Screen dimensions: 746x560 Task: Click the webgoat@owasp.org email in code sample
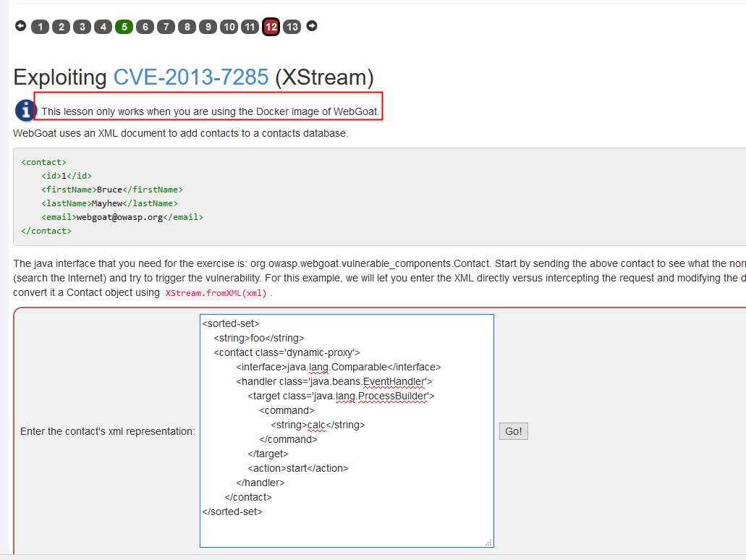pos(119,217)
